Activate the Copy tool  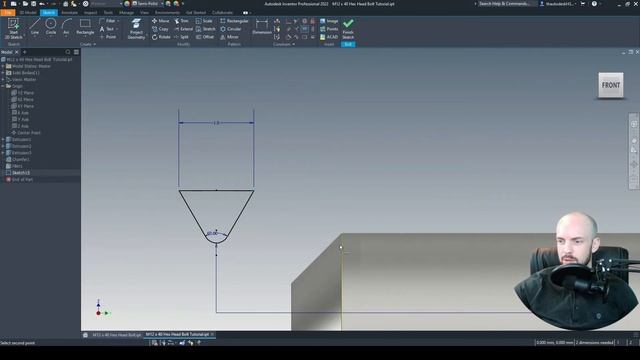pos(160,29)
